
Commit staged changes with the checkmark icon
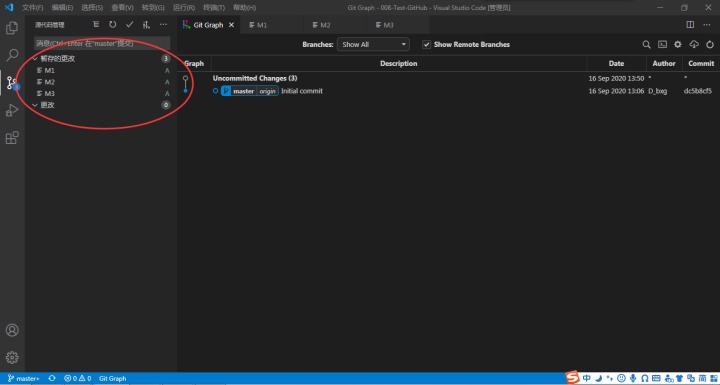coord(129,25)
